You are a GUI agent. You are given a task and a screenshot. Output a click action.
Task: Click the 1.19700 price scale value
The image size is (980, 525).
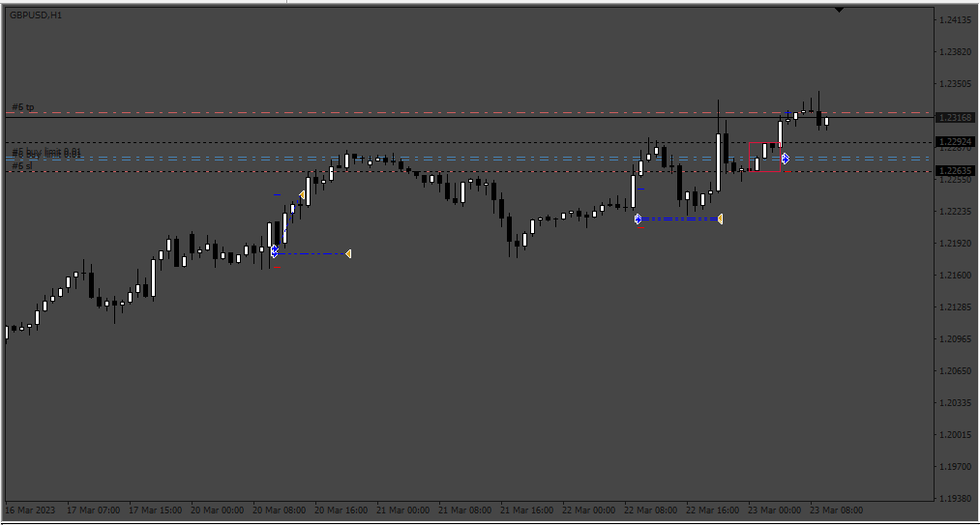(955, 467)
